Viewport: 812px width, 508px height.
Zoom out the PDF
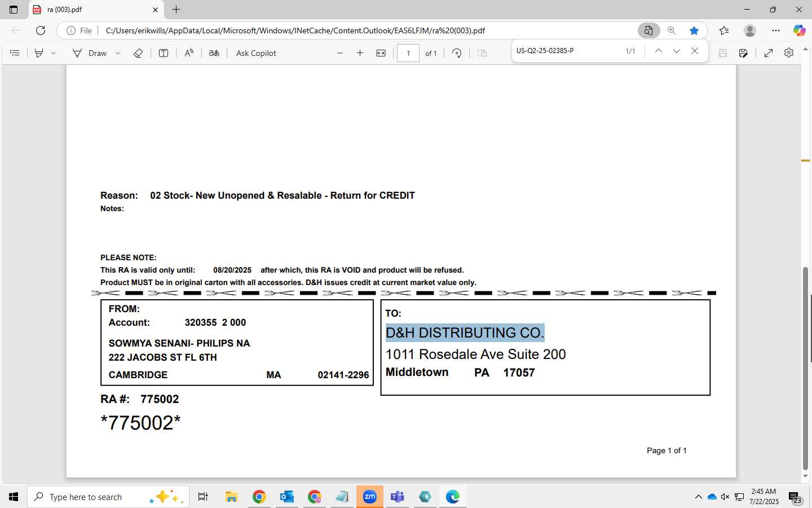pos(339,53)
